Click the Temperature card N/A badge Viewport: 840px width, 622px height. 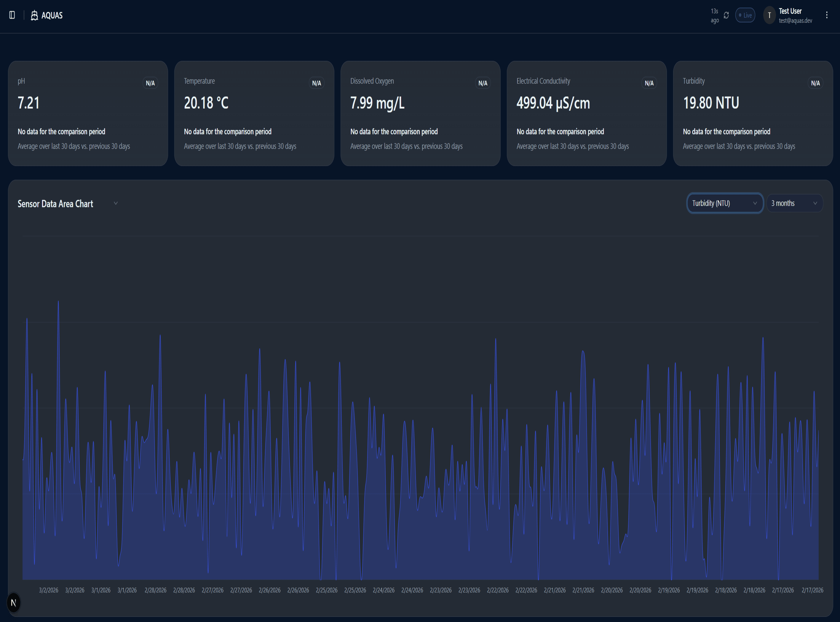pos(317,83)
